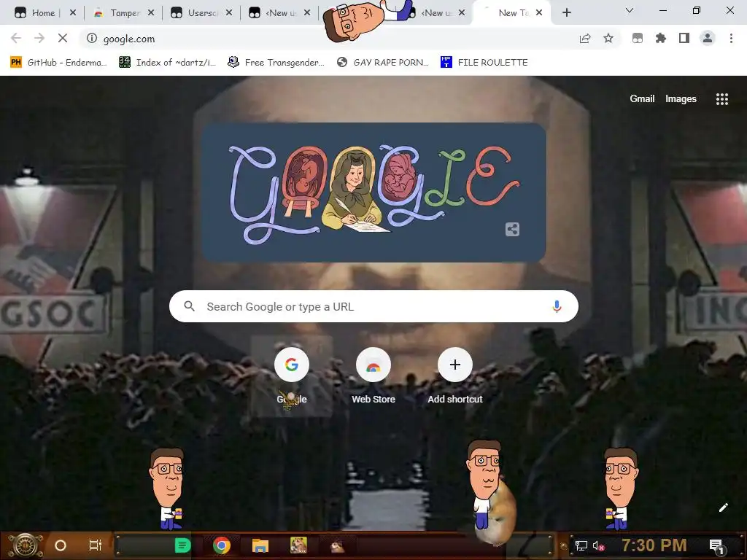Open Chrome's three-dot menu

pyautogui.click(x=731, y=38)
